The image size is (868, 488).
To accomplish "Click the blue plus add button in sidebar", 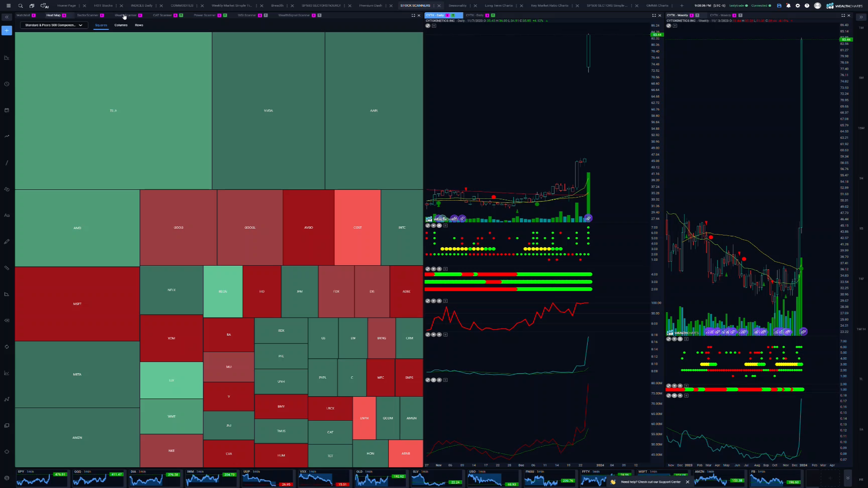I will [x=6, y=30].
